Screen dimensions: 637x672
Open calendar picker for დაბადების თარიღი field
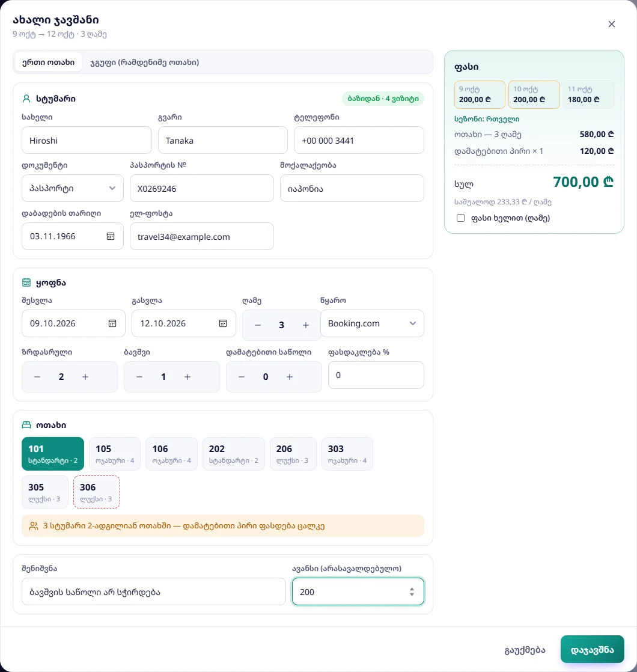[x=111, y=236]
